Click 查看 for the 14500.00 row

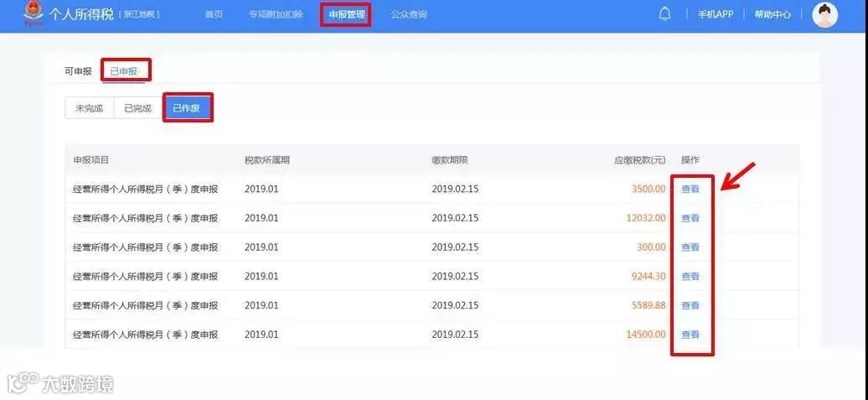[690, 335]
